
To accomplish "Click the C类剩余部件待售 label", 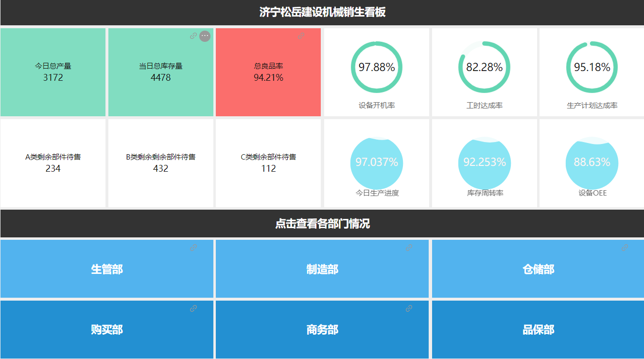I will [x=268, y=157].
